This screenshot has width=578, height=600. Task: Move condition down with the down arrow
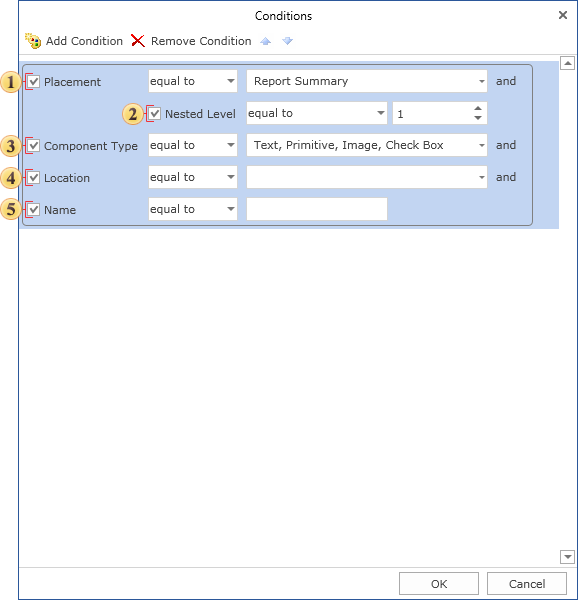tap(287, 41)
